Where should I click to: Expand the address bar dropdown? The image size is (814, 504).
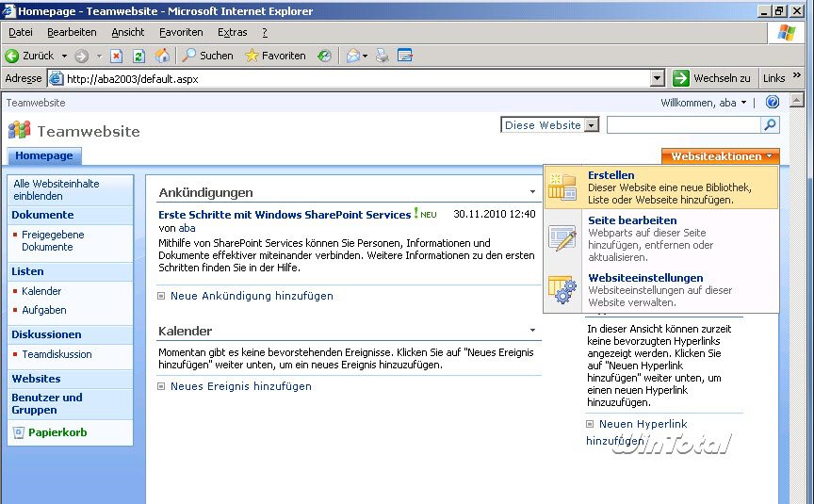coord(658,78)
